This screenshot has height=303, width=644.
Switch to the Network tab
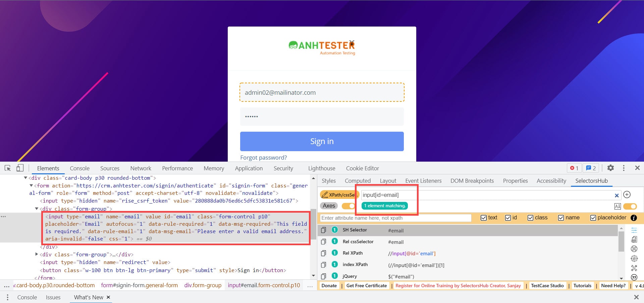click(x=141, y=168)
